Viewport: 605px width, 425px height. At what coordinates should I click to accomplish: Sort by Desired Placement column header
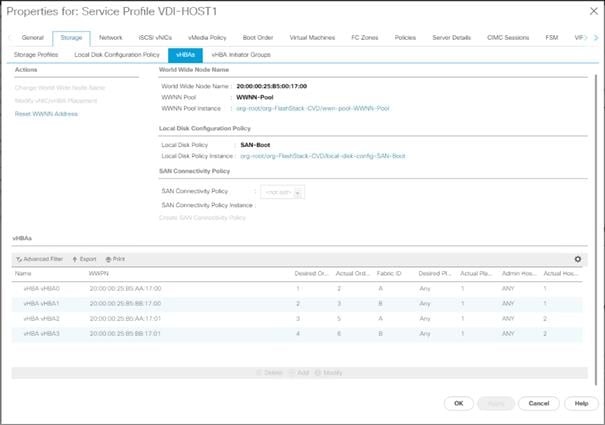coord(435,273)
